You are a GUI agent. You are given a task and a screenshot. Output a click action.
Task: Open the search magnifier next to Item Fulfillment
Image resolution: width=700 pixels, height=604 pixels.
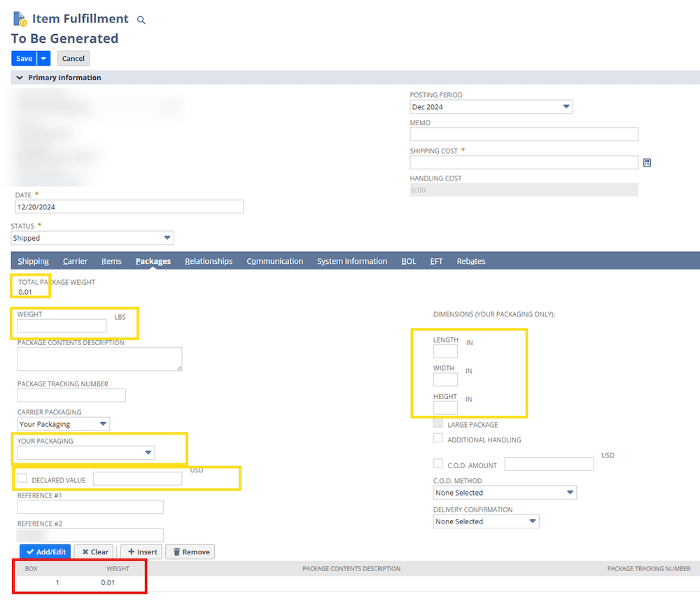pyautogui.click(x=141, y=20)
